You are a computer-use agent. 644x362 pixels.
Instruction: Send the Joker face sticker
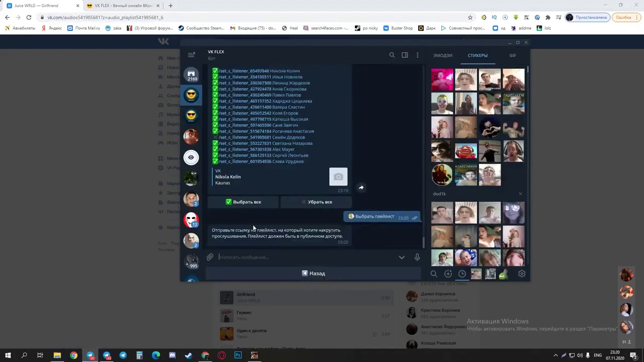(x=442, y=104)
